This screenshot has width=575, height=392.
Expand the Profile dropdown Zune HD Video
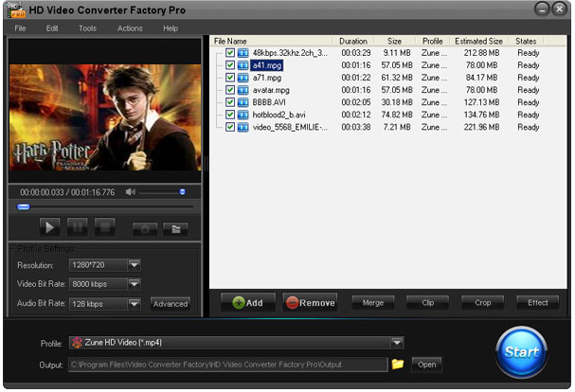pyautogui.click(x=397, y=343)
